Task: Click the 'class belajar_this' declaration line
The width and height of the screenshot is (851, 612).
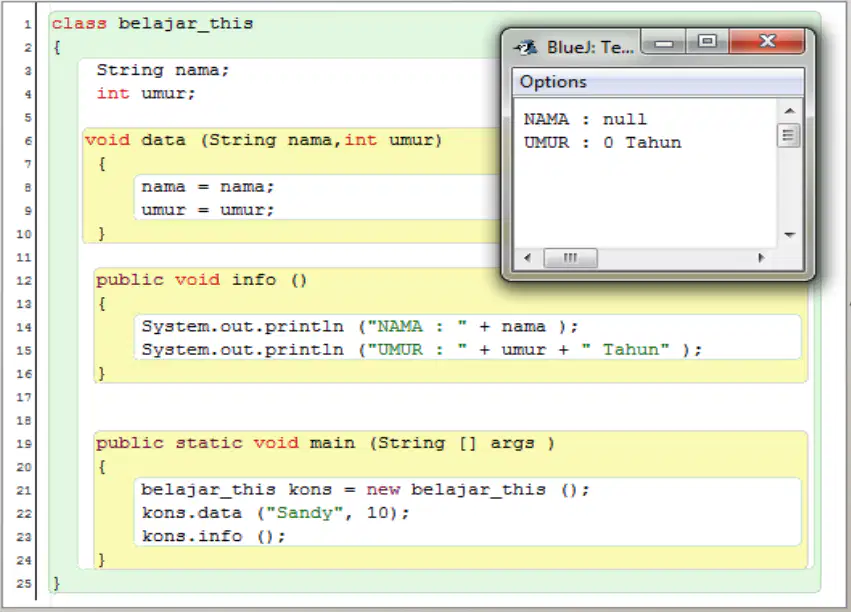Action: click(x=153, y=23)
